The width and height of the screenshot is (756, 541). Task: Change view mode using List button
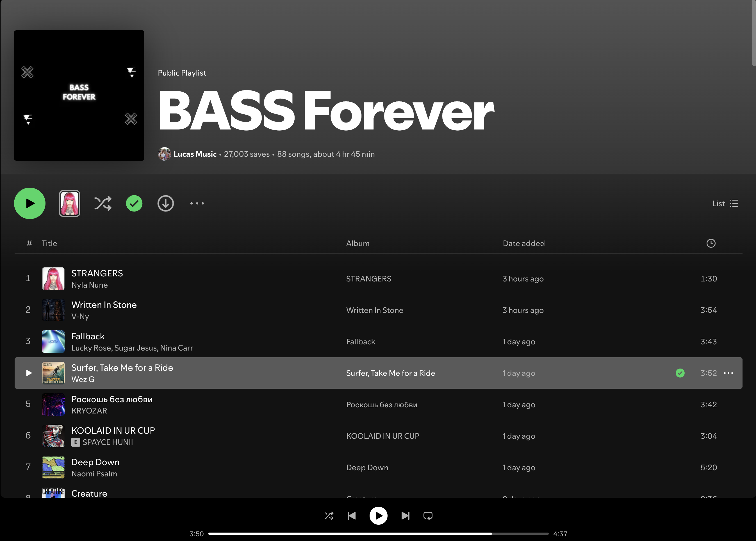[725, 204]
